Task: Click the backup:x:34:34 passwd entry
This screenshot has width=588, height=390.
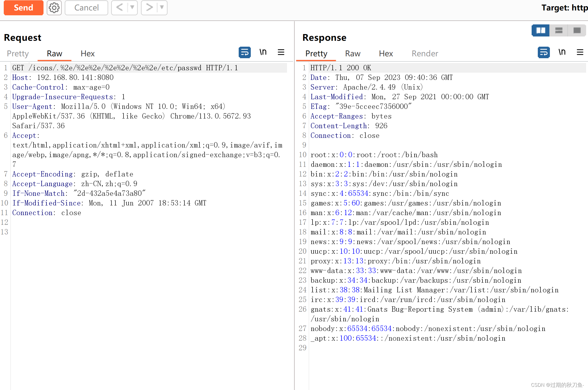Action: (416, 280)
